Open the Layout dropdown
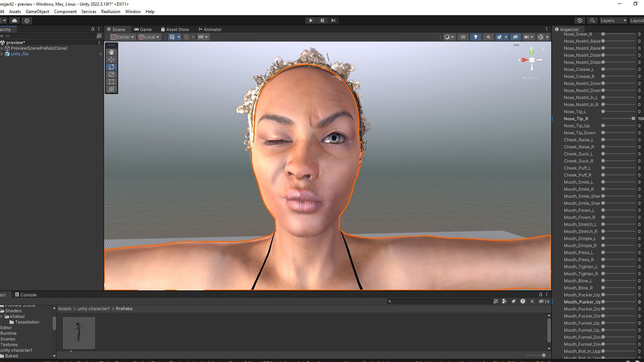Viewport: 644px width, 362px height. pos(637,20)
